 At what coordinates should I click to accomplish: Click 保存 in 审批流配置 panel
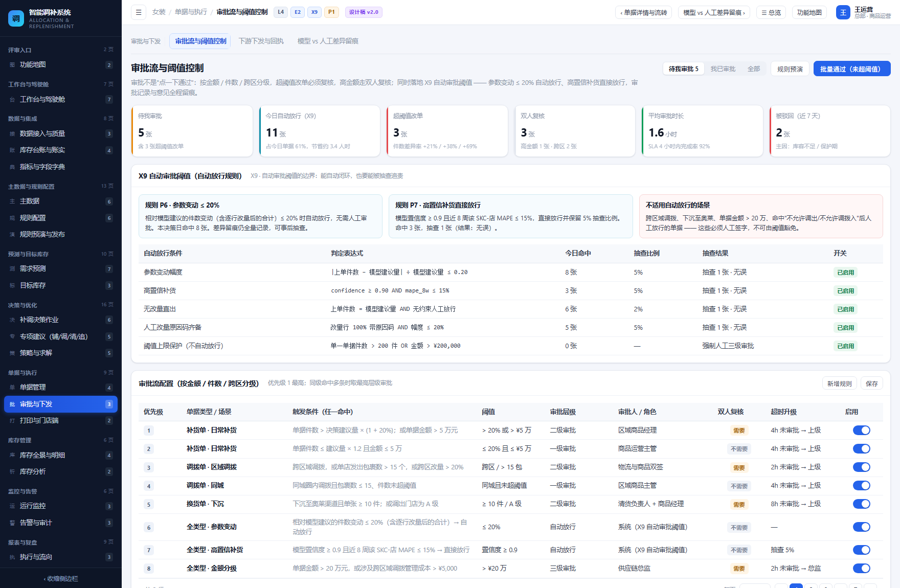click(x=872, y=383)
